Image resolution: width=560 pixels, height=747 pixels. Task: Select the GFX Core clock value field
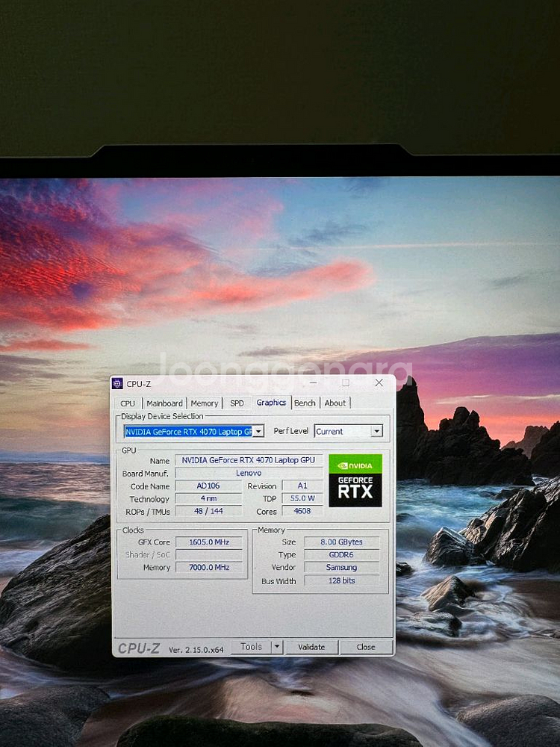[208, 542]
